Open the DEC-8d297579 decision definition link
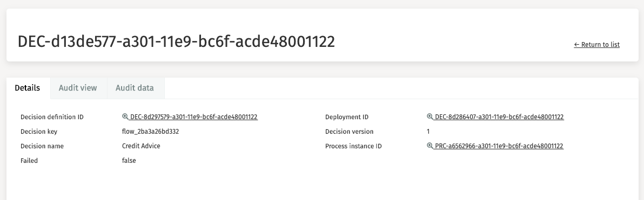The height and width of the screenshot is (200, 644). (x=194, y=117)
